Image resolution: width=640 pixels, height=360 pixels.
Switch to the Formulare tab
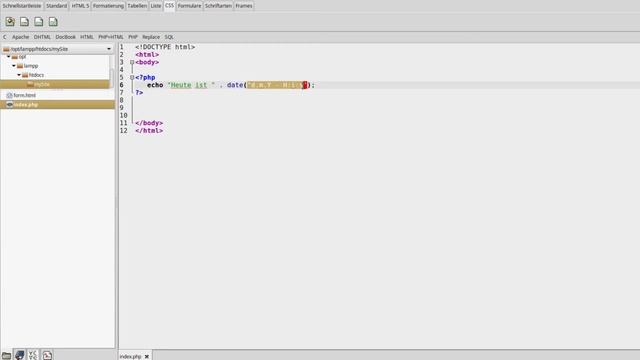coord(189,6)
